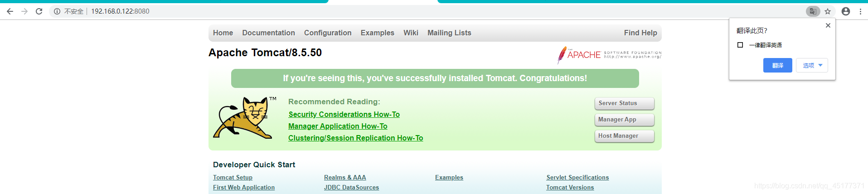This screenshot has height=194, width=868.
Task: Open the Mailing Lists navigation item
Action: [x=449, y=33]
